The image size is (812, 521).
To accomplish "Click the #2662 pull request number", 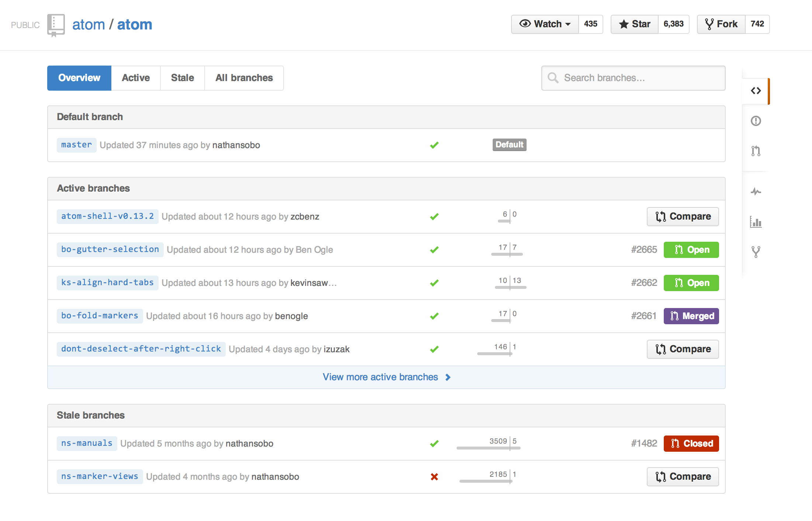I will (644, 283).
